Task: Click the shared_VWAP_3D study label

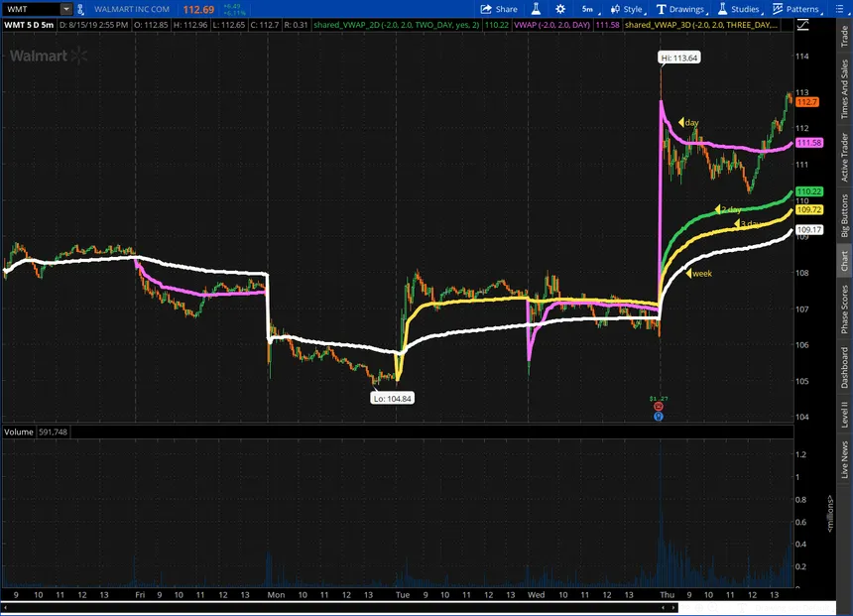Action: [x=700, y=25]
